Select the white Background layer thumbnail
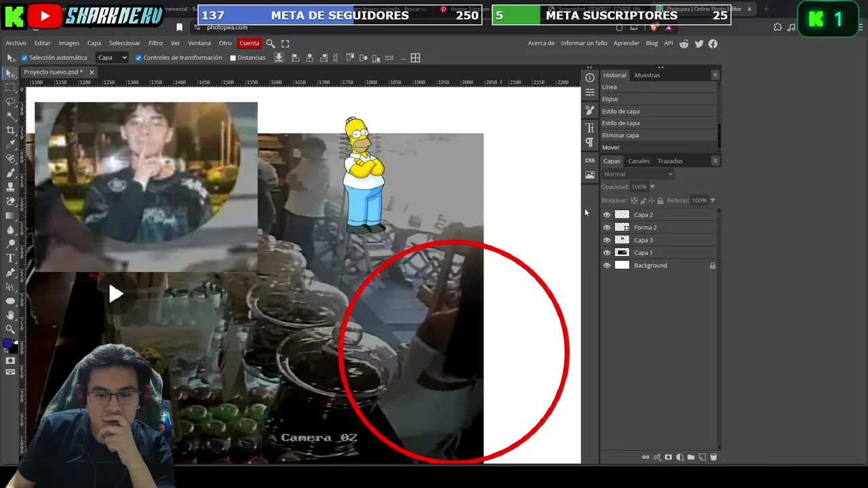 tap(622, 266)
